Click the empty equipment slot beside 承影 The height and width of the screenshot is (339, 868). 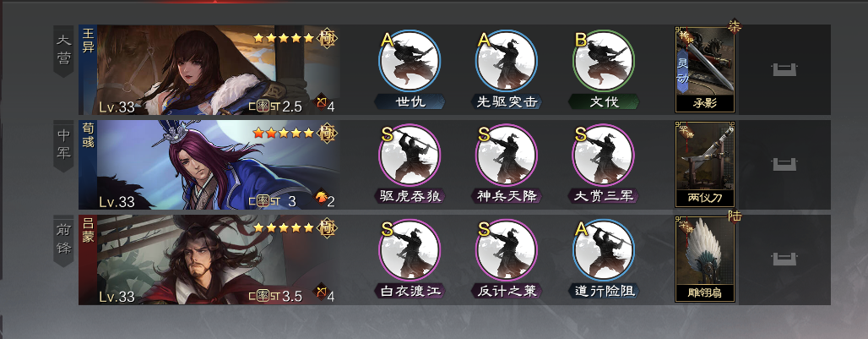point(785,70)
